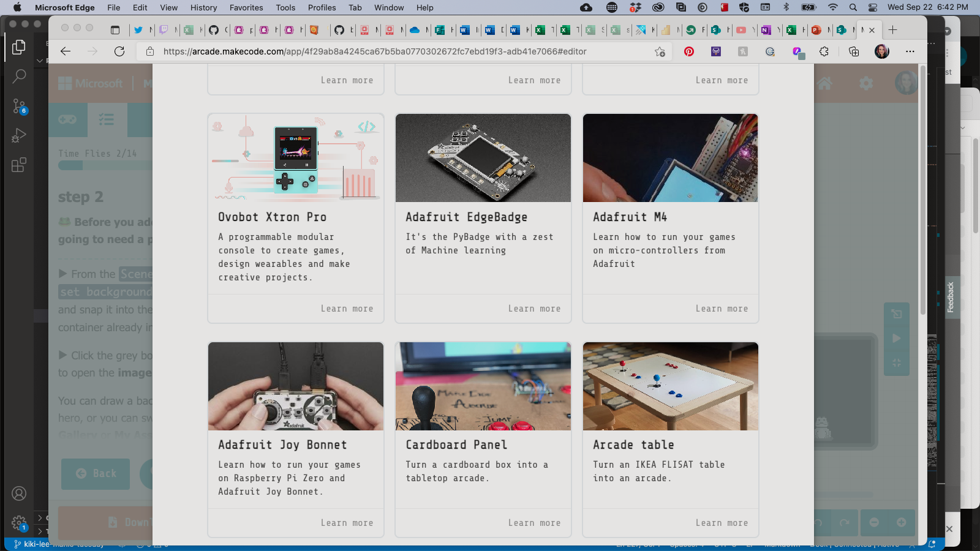Open the Apple menu
This screenshot has height=551, width=980.
17,7
